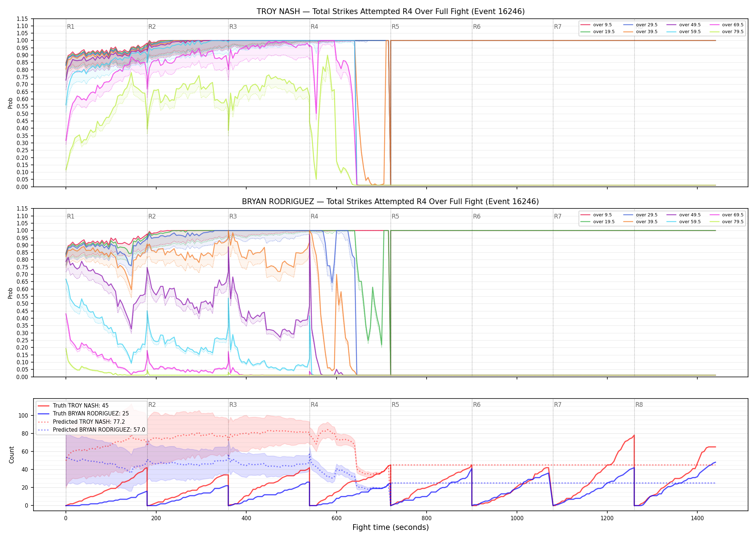756x540 pixels.
Task: Click 'Predicted BRYAN RODRIGUEZ: 57.0' legend entry
Action: coord(91,430)
